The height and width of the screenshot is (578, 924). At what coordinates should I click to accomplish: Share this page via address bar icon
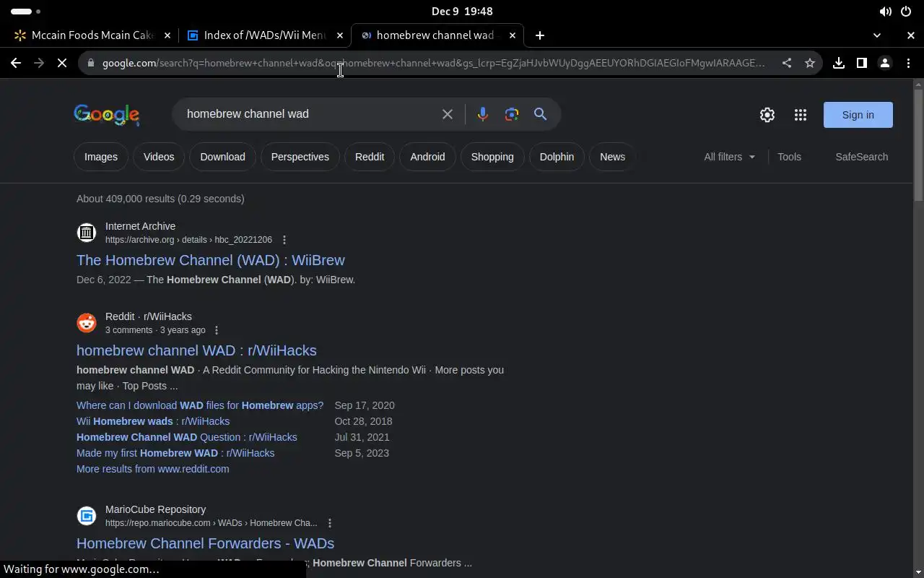click(787, 63)
